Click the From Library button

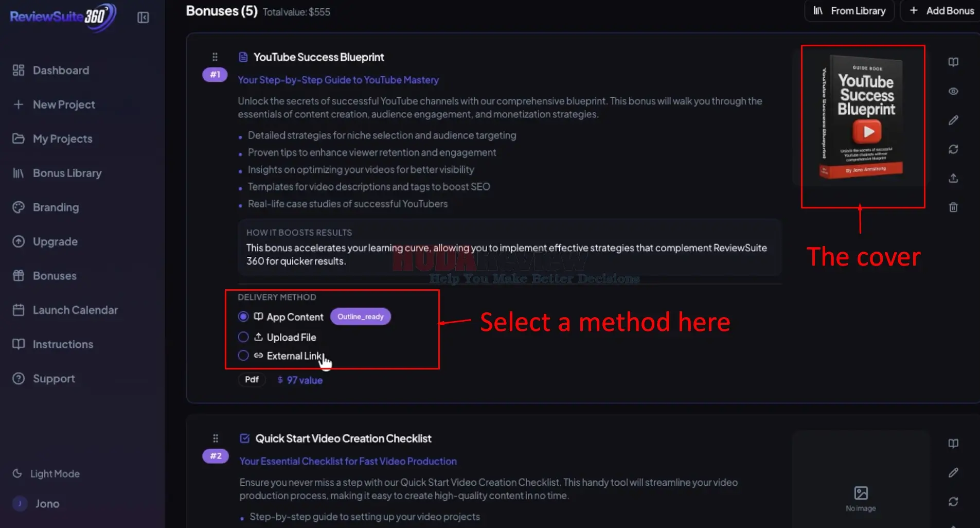point(849,11)
